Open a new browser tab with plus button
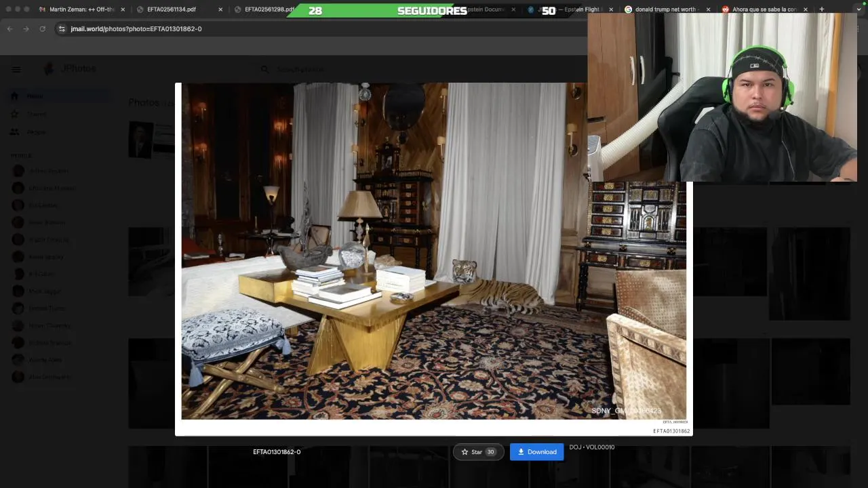 821,9
